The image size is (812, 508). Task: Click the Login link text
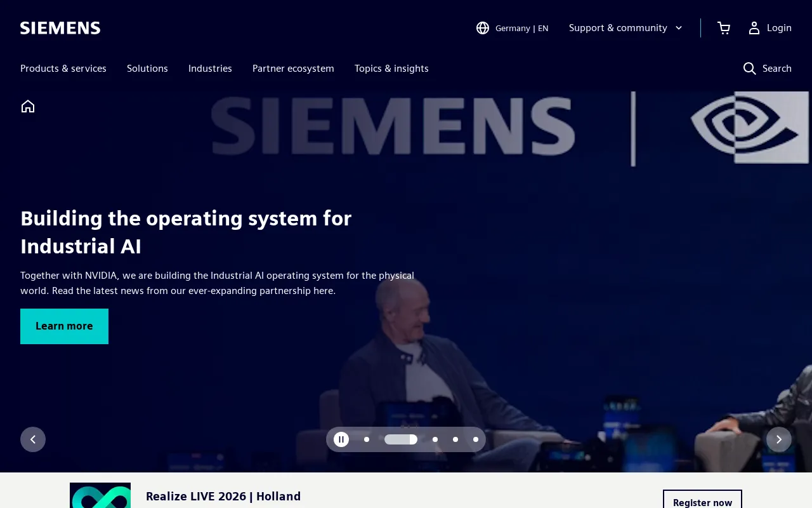pos(779,28)
